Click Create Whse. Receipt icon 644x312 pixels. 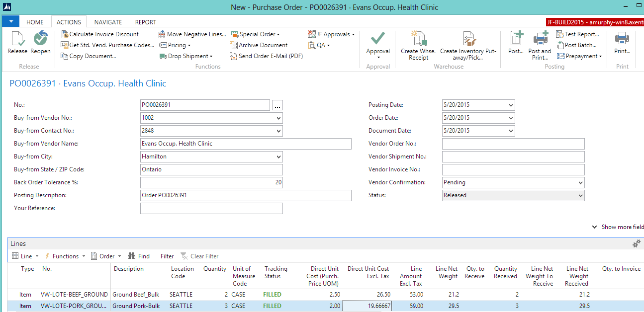tap(418, 39)
